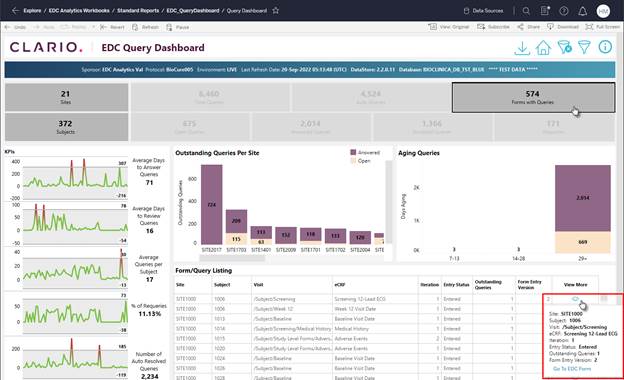Viewport: 624px width, 380px height.
Task: Click the SITE1703 open segment labeled 115
Action: (x=236, y=239)
